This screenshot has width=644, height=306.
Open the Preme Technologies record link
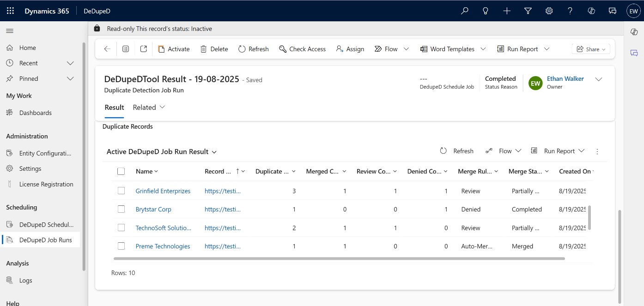click(x=163, y=246)
